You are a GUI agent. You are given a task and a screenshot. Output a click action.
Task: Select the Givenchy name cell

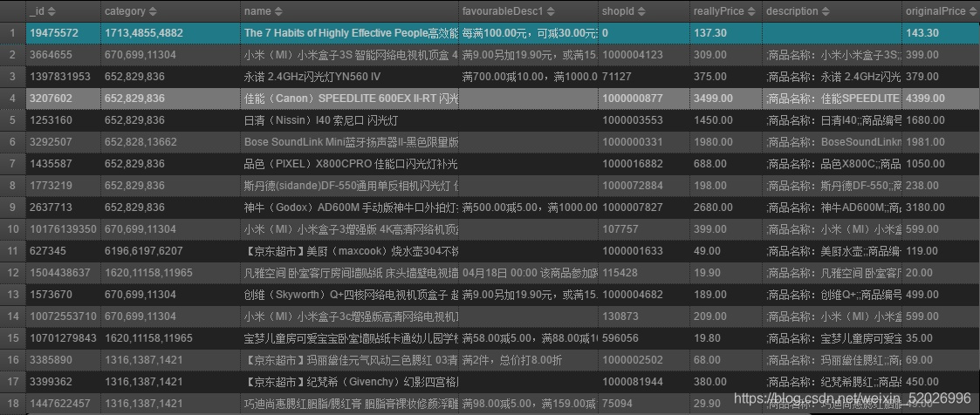(x=349, y=382)
